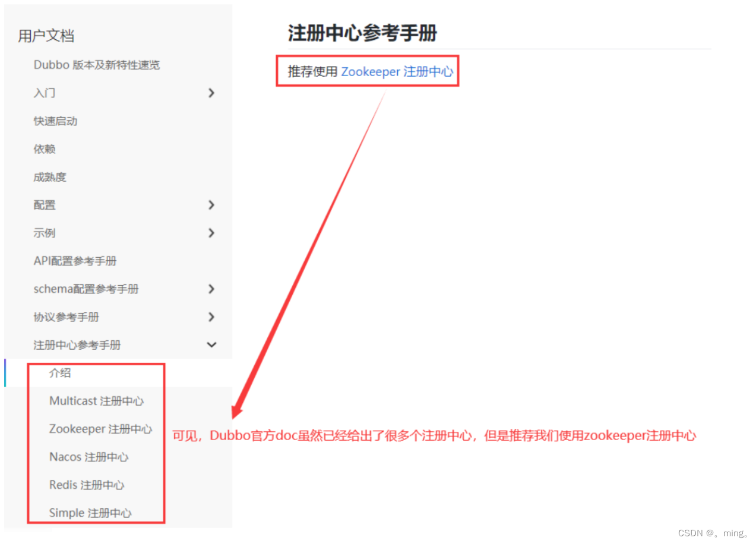756x544 pixels.
Task: Select schema配置参考手册 entry
Action: point(86,289)
